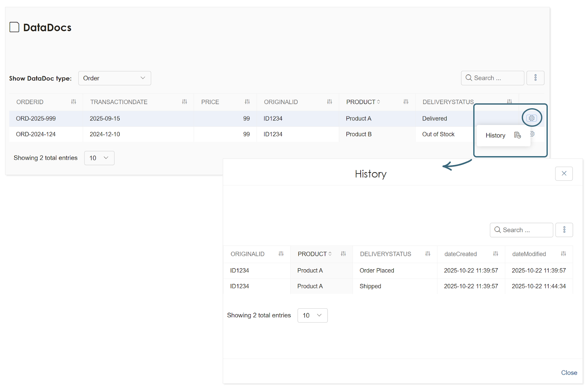Expand the Order DataDoc type dropdown
This screenshot has height=388, width=588.
115,78
